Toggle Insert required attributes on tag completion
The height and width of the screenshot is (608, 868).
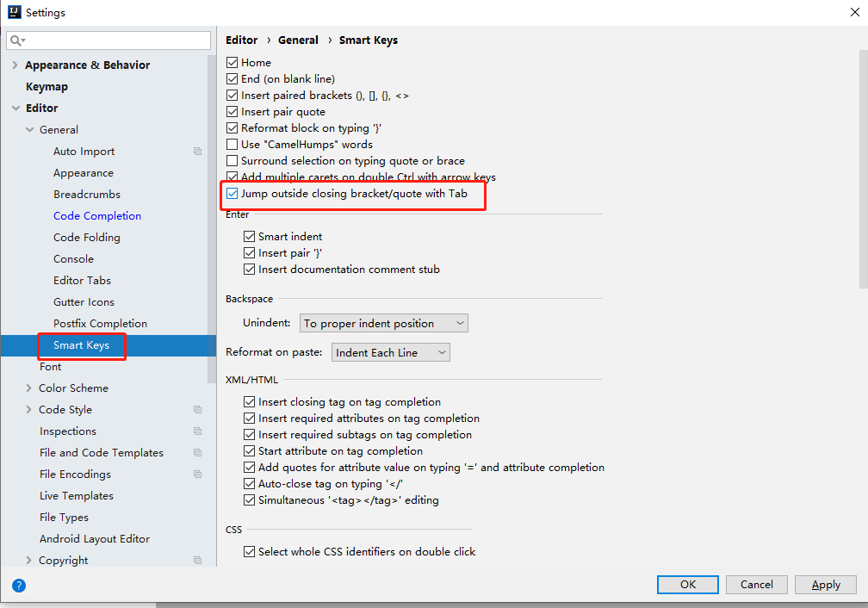point(250,418)
